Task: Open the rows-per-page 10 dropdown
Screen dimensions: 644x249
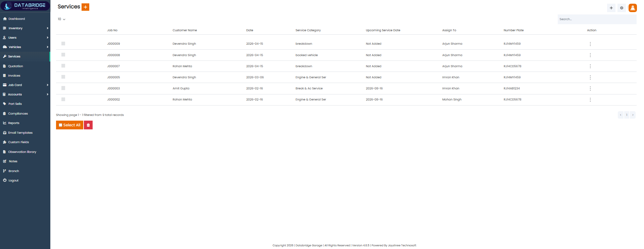Action: click(x=61, y=19)
